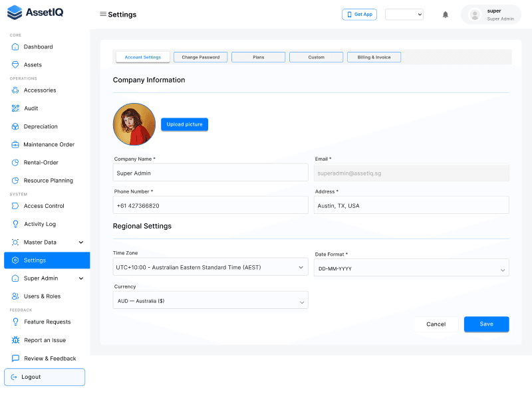Click the disabled Email field

[411, 173]
